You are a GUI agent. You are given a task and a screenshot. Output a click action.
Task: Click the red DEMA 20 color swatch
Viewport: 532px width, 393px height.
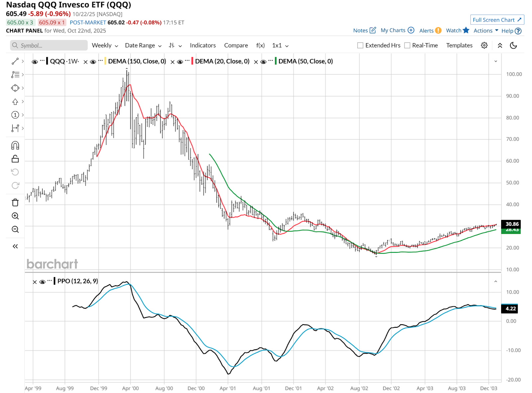pos(193,61)
